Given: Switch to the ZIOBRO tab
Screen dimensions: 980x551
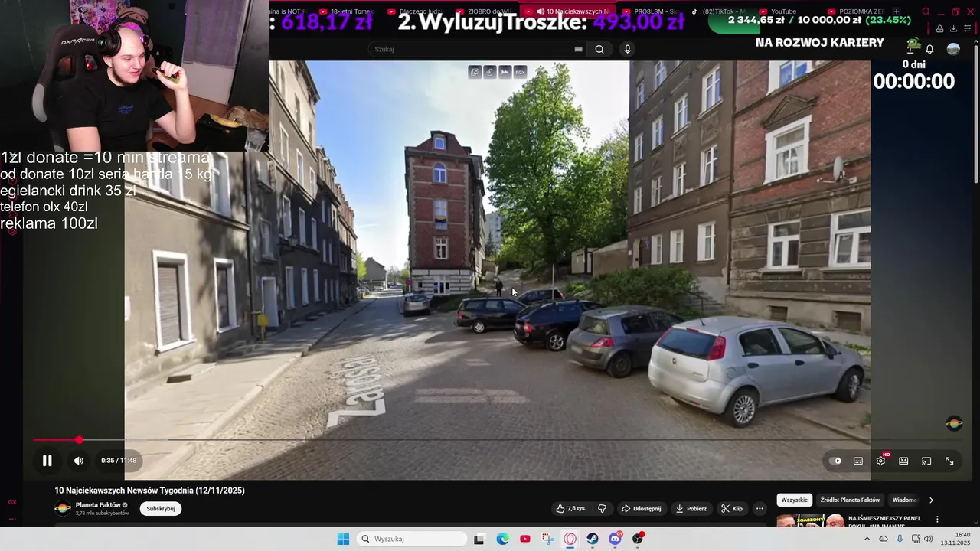Looking at the screenshot, I should tap(484, 11).
